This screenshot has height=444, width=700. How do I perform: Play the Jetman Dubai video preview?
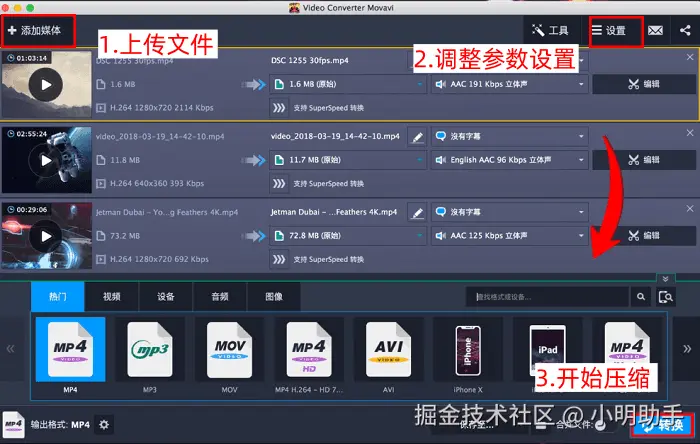46,236
